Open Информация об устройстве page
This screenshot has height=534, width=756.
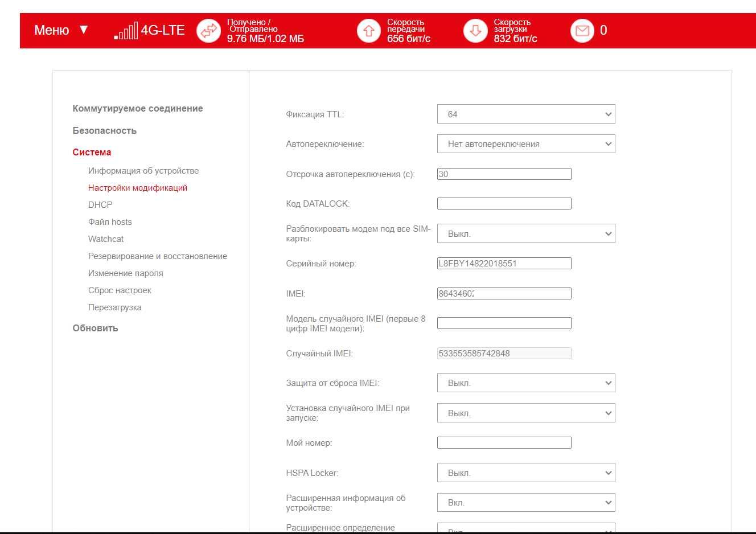tap(143, 171)
